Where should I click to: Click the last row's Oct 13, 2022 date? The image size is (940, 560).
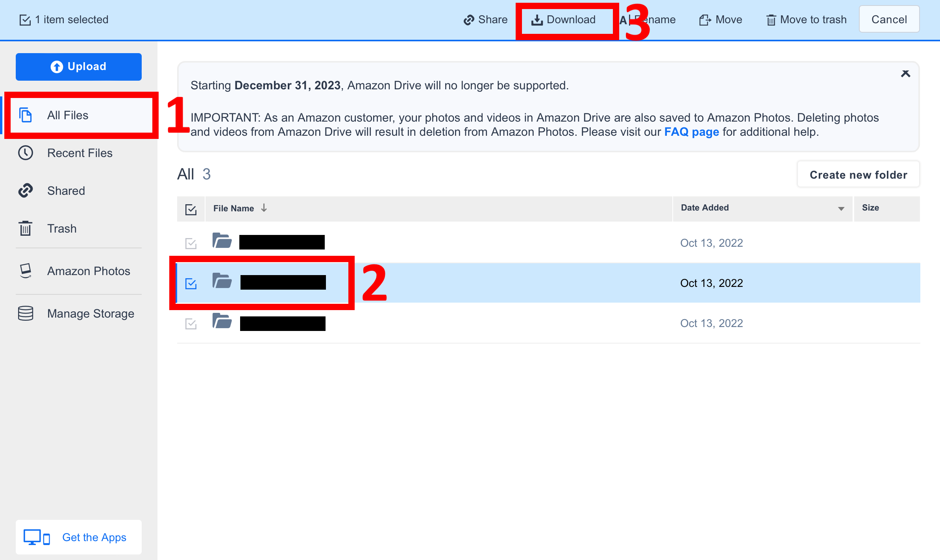pos(712,323)
